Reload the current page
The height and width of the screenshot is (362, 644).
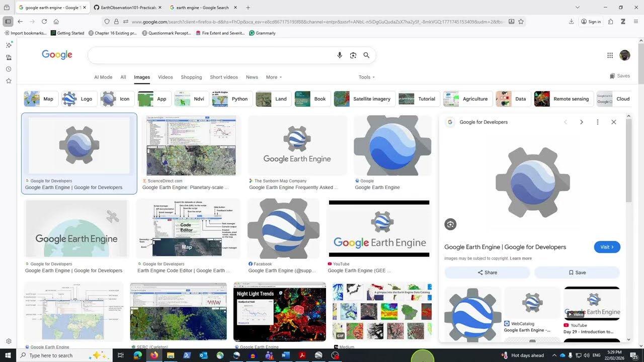[44, 22]
